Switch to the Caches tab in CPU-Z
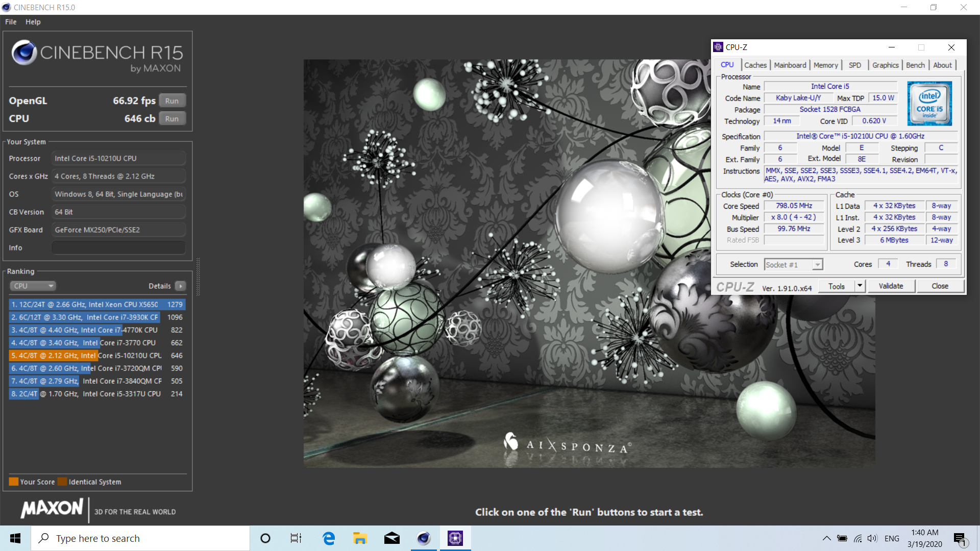Image resolution: width=980 pixels, height=551 pixels. pos(755,65)
